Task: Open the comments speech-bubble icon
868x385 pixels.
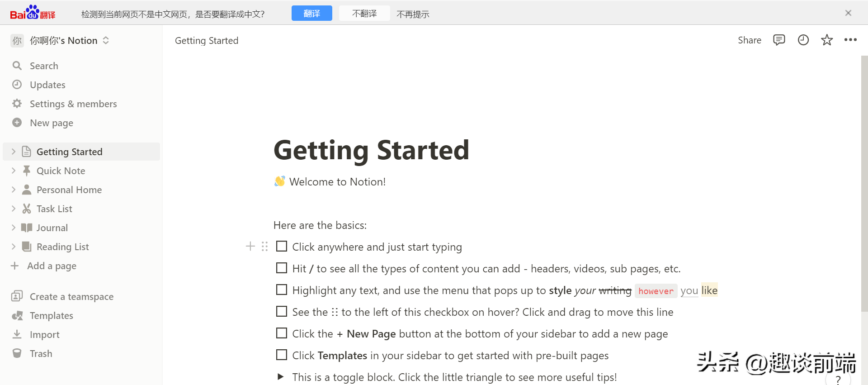Action: pyautogui.click(x=779, y=40)
